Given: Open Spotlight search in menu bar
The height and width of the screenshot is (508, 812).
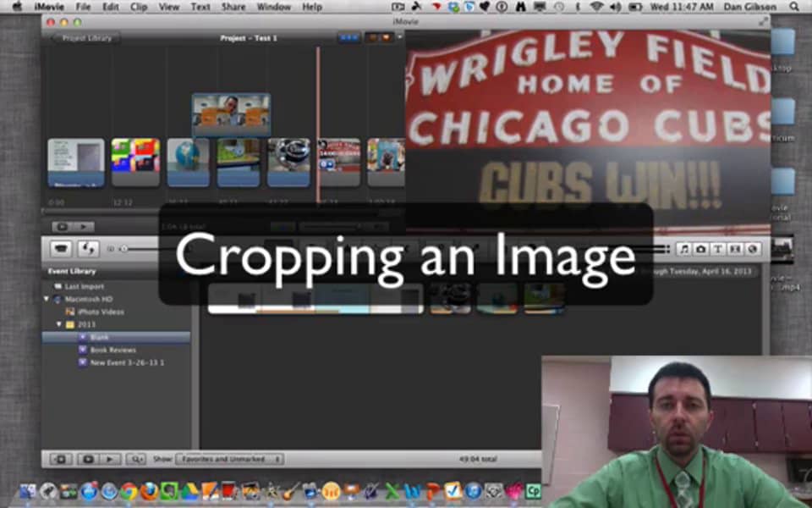Looking at the screenshot, I should tap(794, 7).
